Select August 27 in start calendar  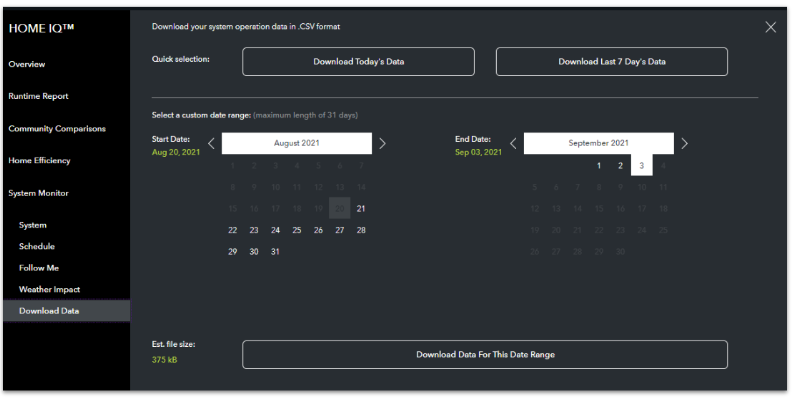(340, 230)
